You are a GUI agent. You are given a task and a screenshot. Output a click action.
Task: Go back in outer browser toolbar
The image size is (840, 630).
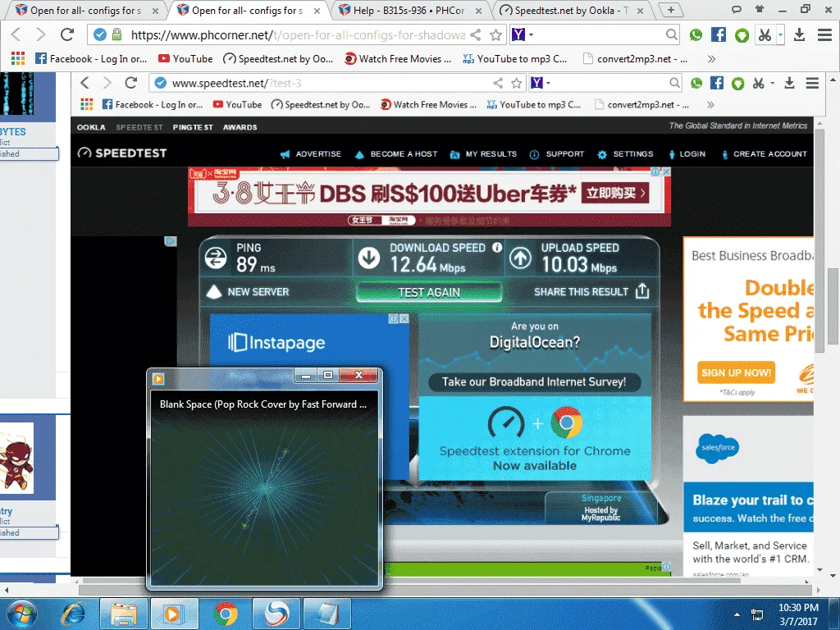click(x=16, y=34)
